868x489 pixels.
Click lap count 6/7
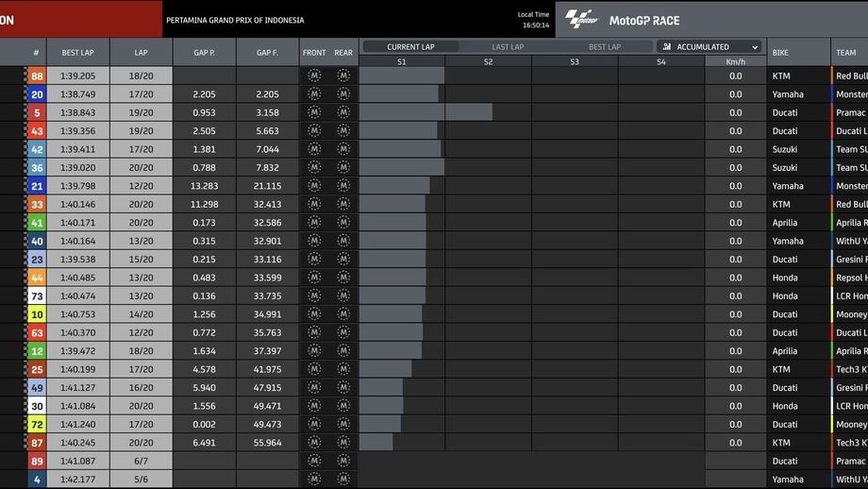[x=142, y=460]
